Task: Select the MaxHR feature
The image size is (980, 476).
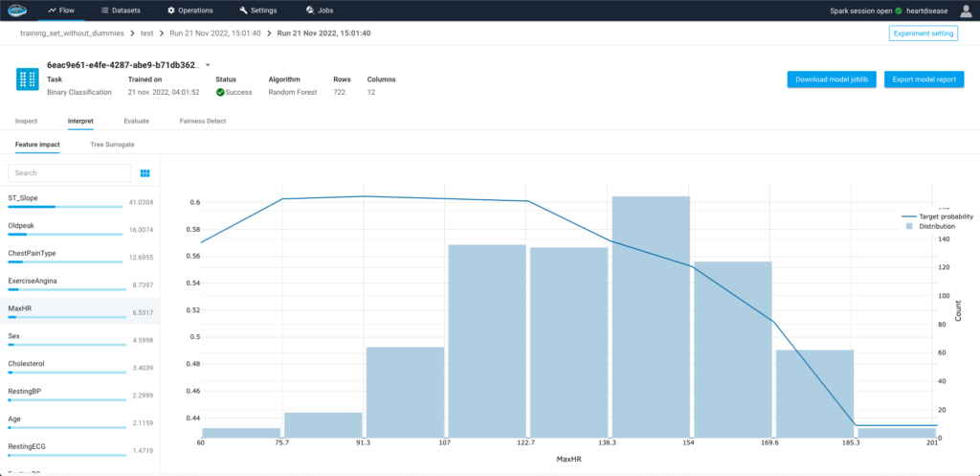Action: tap(80, 311)
